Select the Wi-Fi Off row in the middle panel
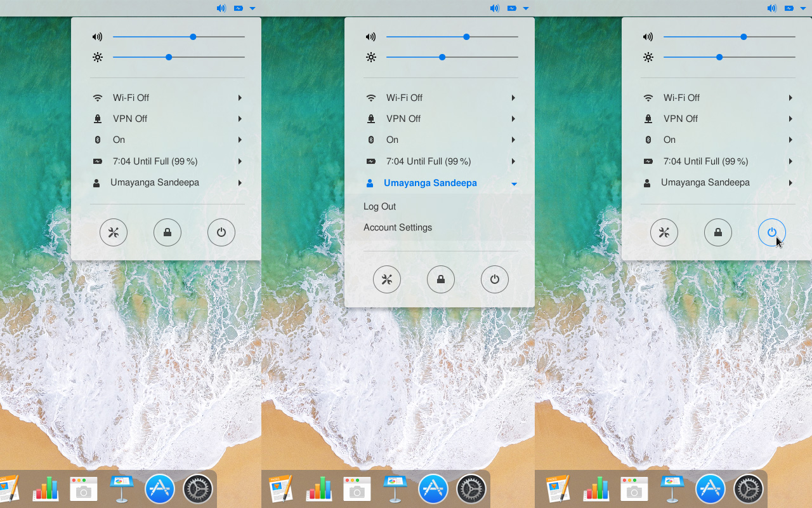This screenshot has height=508, width=812. coord(441,98)
